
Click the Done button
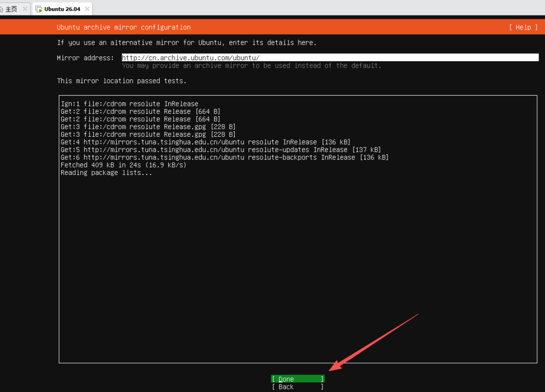(x=298, y=379)
